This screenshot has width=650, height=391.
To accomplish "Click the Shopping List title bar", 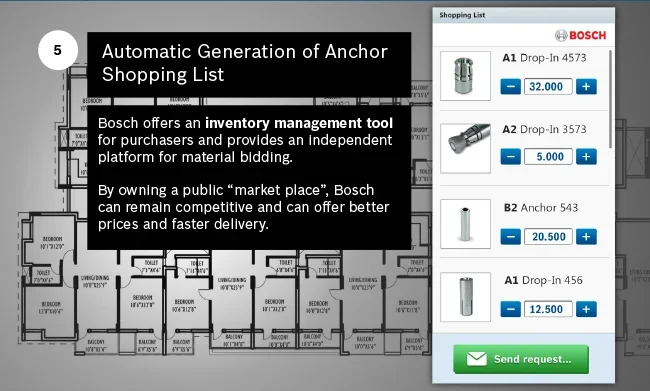I will pyautogui.click(x=524, y=15).
